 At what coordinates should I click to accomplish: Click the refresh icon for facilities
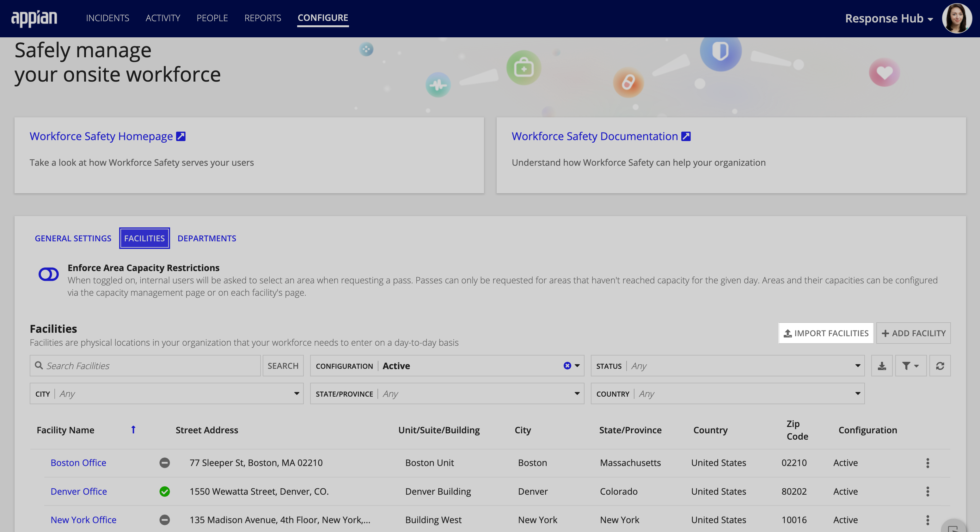[x=940, y=366]
